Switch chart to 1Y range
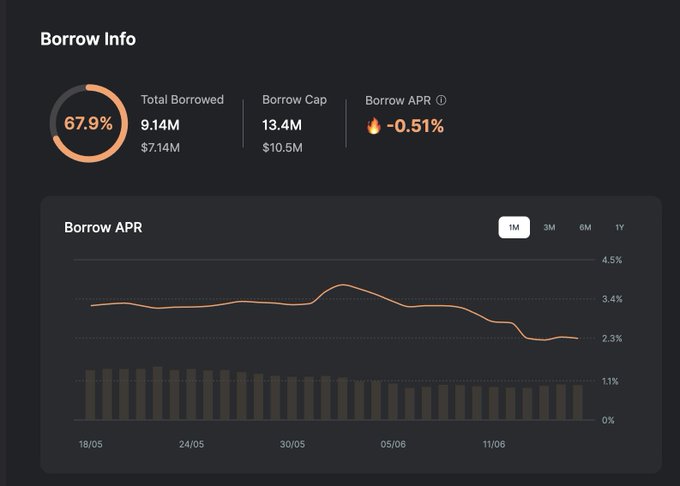The image size is (680, 486). pyautogui.click(x=620, y=227)
